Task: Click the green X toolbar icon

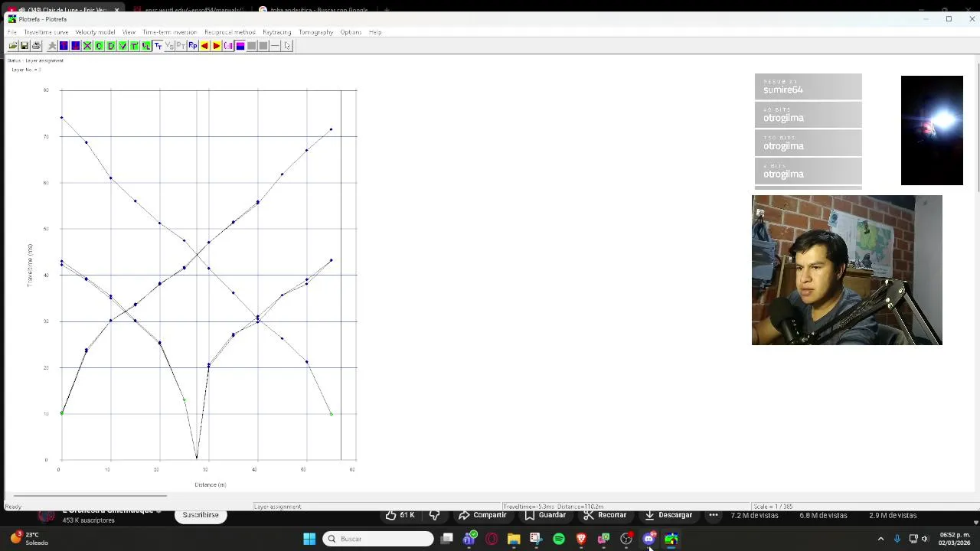Action: tap(87, 46)
